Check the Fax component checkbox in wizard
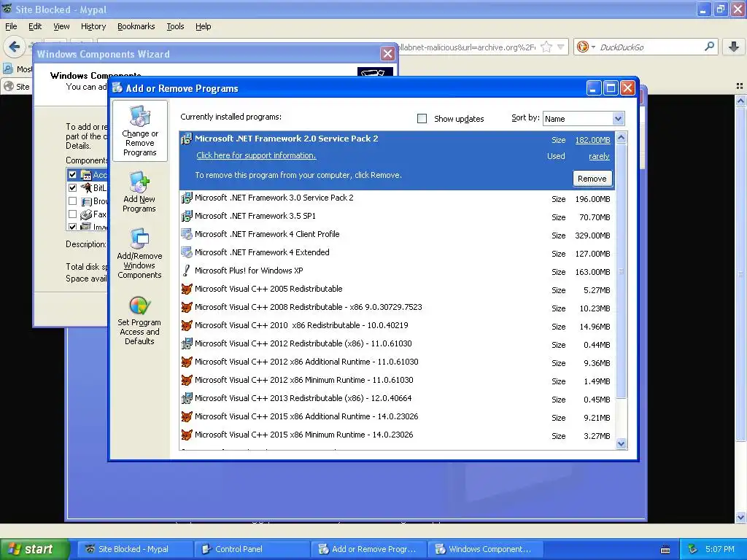Image resolution: width=747 pixels, height=560 pixels. pos(72,214)
